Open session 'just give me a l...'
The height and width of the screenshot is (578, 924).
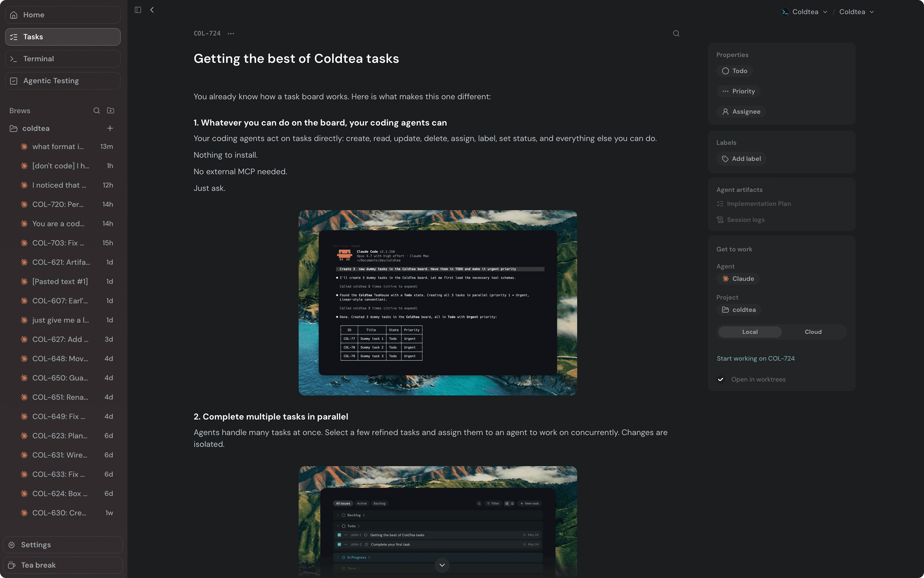point(67,320)
